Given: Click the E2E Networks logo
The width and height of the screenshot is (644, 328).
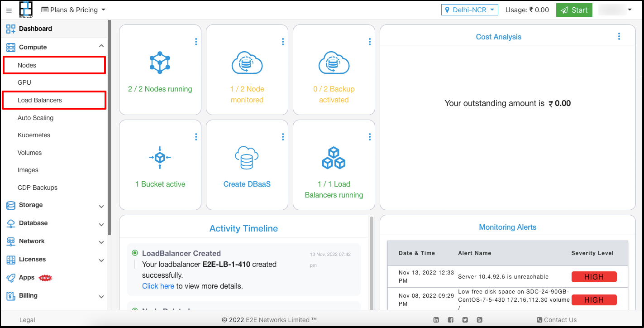Looking at the screenshot, I should pyautogui.click(x=26, y=10).
